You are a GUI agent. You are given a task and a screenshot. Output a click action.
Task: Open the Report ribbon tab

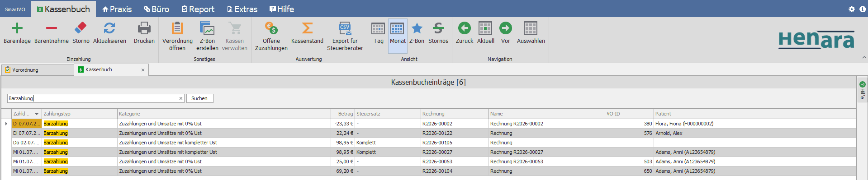(x=198, y=9)
